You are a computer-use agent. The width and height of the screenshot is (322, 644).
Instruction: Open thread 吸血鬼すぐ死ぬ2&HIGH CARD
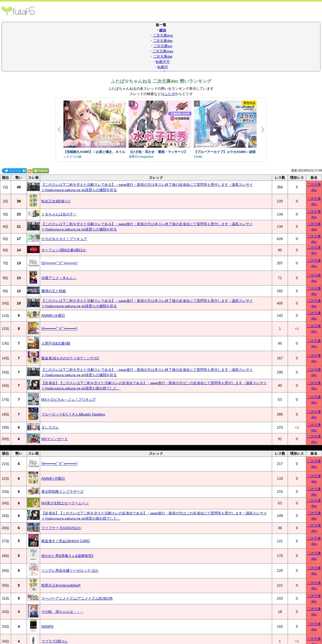click(x=65, y=541)
